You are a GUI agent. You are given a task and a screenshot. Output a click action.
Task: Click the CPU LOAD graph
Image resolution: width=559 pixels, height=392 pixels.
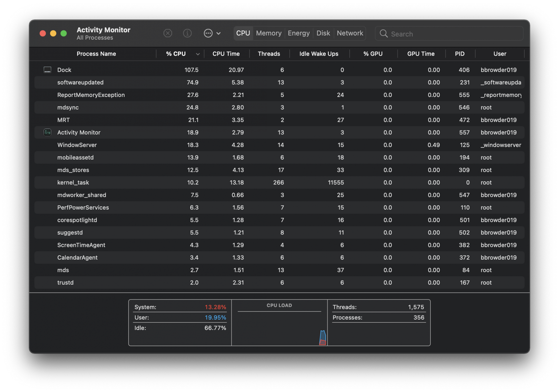[x=279, y=323]
